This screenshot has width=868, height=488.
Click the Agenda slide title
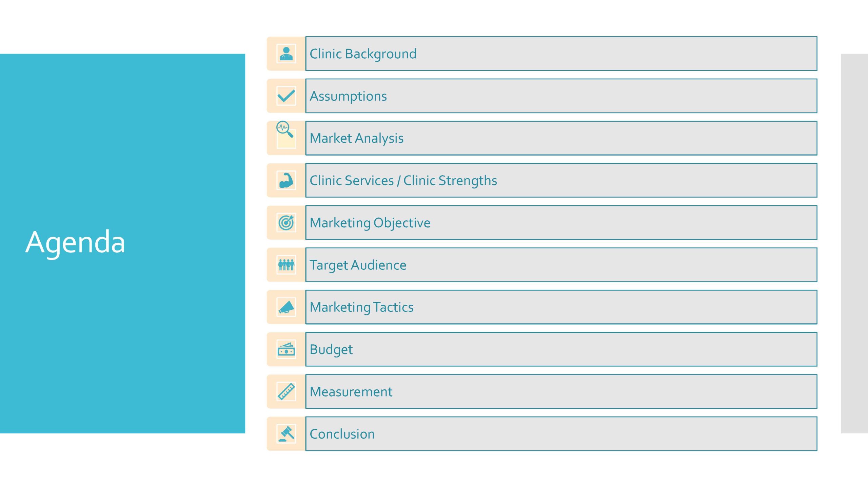[75, 242]
